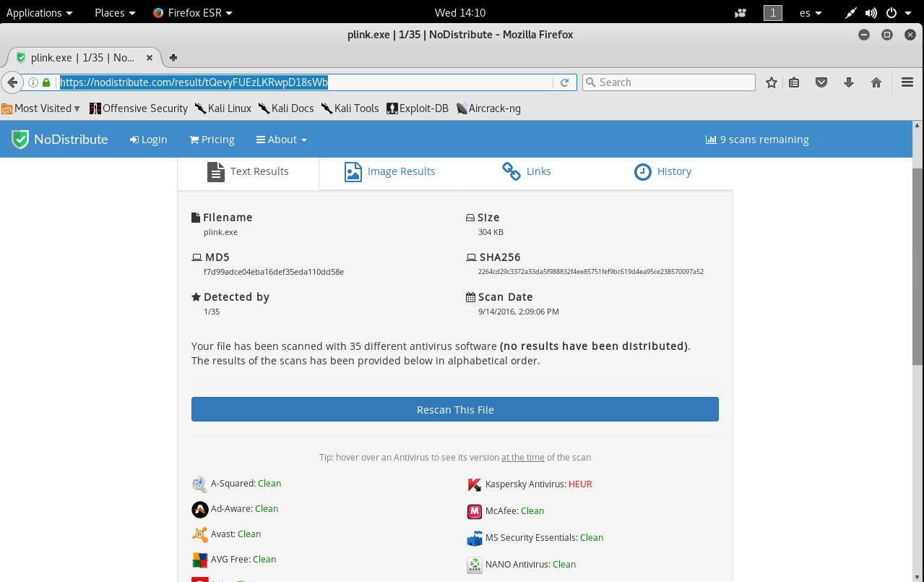Image resolution: width=924 pixels, height=582 pixels.
Task: Go back with the Firefox back arrow
Action: pyautogui.click(x=11, y=82)
